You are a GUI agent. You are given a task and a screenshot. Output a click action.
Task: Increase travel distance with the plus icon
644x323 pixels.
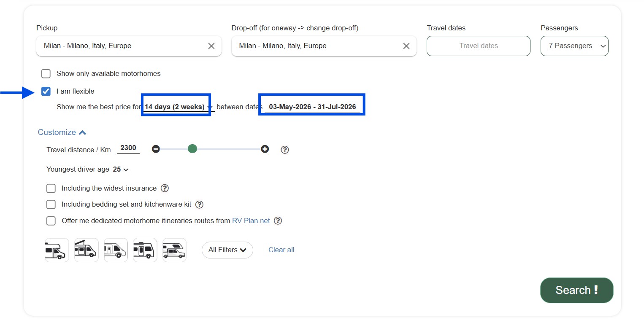pyautogui.click(x=265, y=149)
